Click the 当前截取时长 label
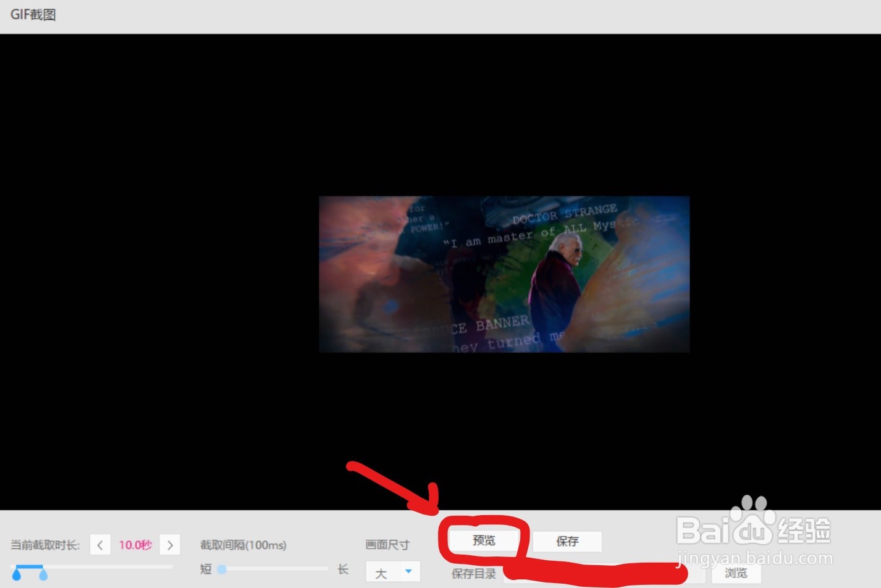Viewport: 881px width, 588px height. 45,545
